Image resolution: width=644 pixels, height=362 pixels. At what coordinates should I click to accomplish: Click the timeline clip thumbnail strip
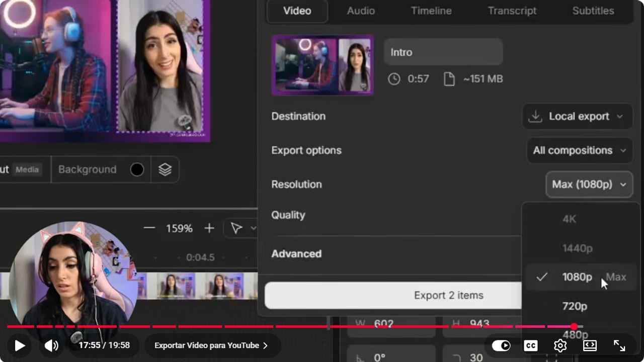(x=196, y=286)
